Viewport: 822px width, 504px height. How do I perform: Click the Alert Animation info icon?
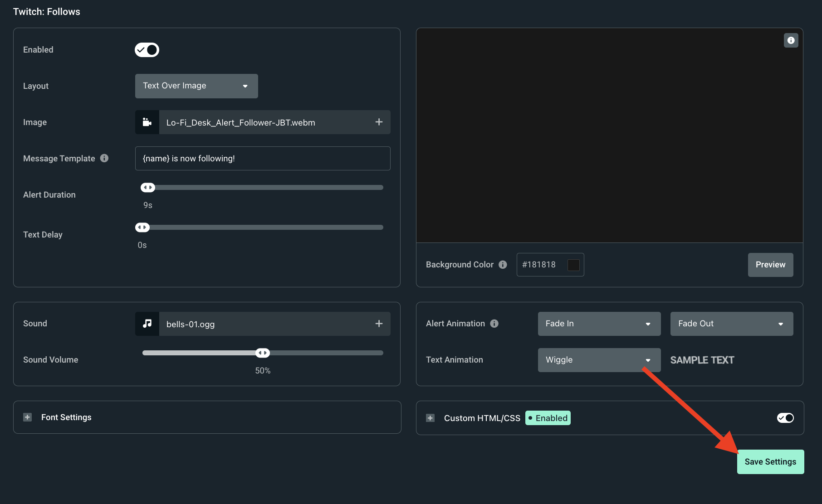pos(494,324)
